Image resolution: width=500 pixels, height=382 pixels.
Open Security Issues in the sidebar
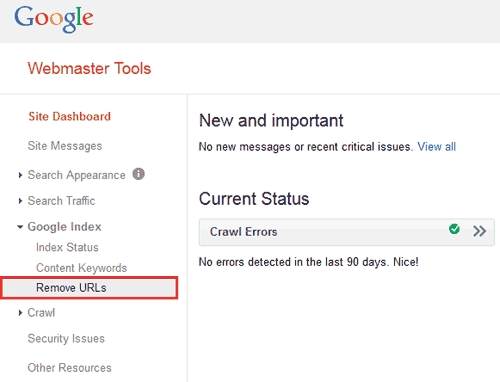66,339
